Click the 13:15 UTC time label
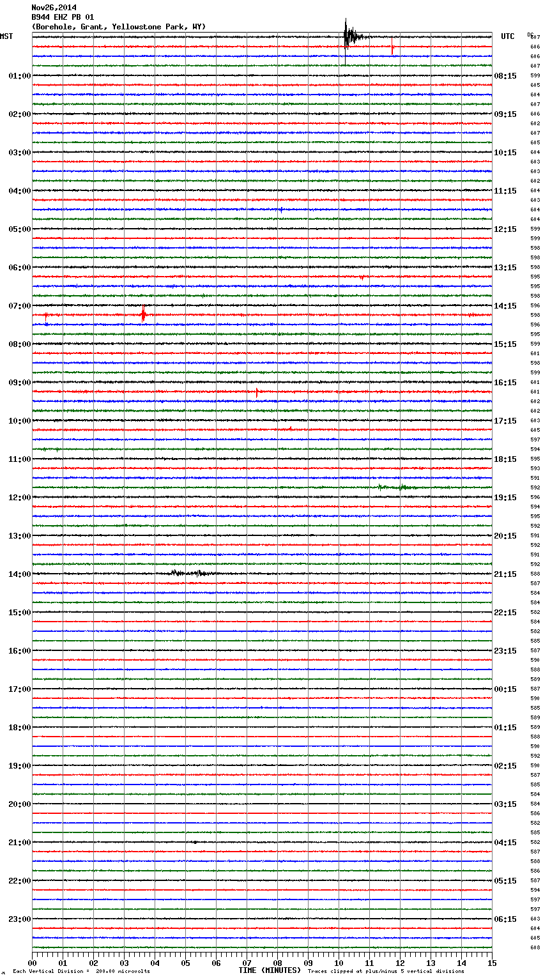543x980 pixels. coord(505,268)
